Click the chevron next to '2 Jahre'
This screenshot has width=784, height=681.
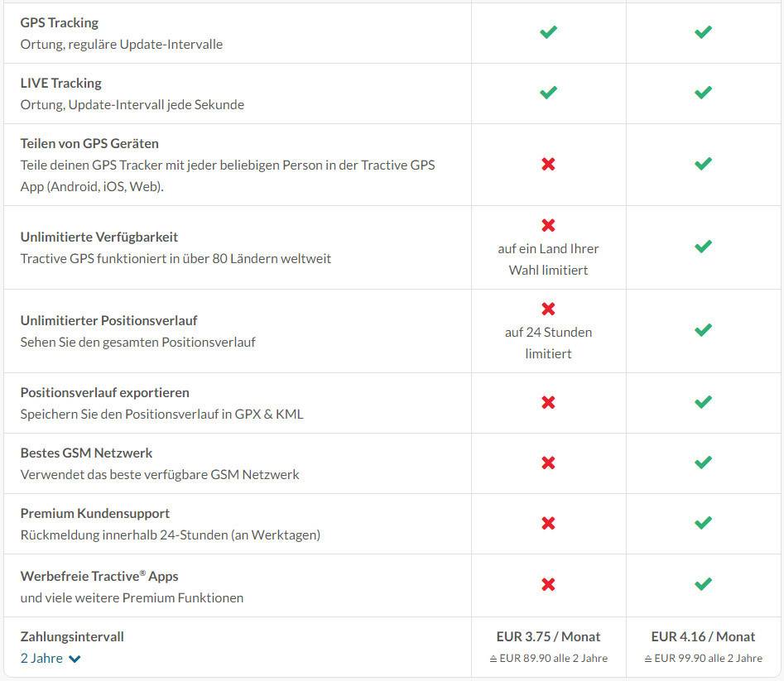(x=75, y=659)
